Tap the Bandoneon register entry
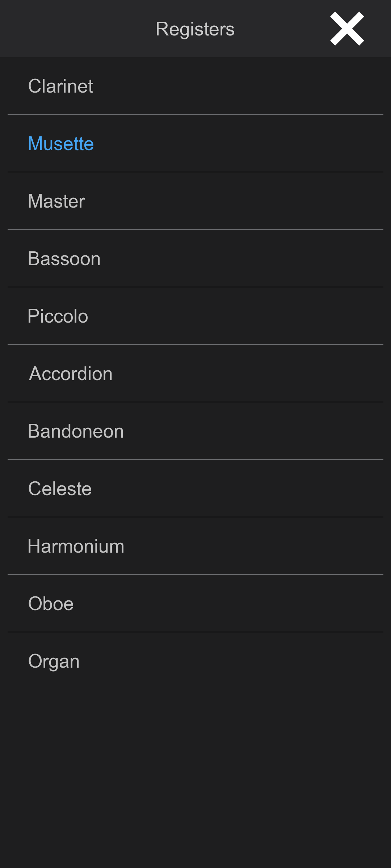 [x=76, y=431]
